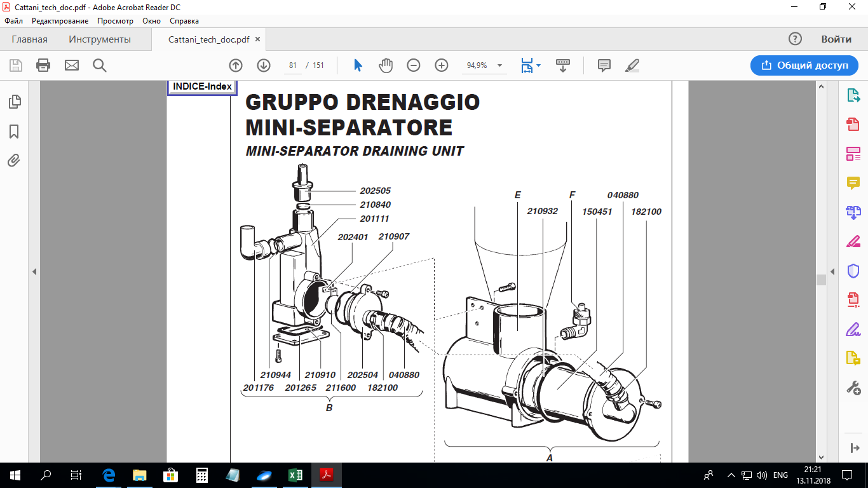Click the Print file icon

(x=43, y=65)
